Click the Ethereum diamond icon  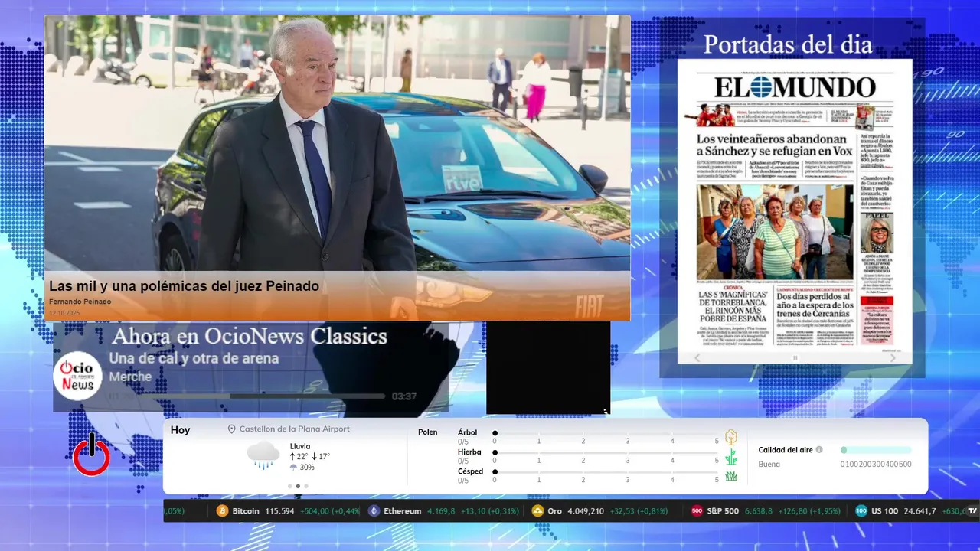click(374, 511)
